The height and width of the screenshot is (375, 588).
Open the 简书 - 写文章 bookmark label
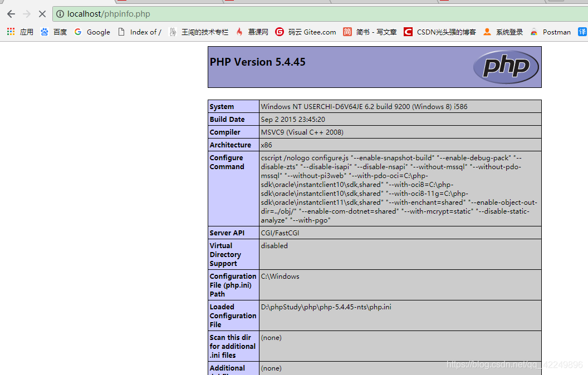coord(376,32)
